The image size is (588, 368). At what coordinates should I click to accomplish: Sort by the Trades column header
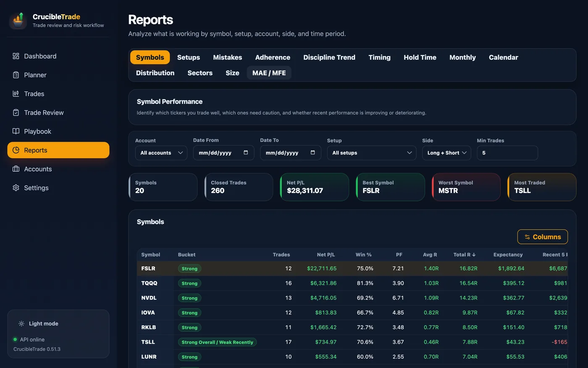pyautogui.click(x=281, y=254)
